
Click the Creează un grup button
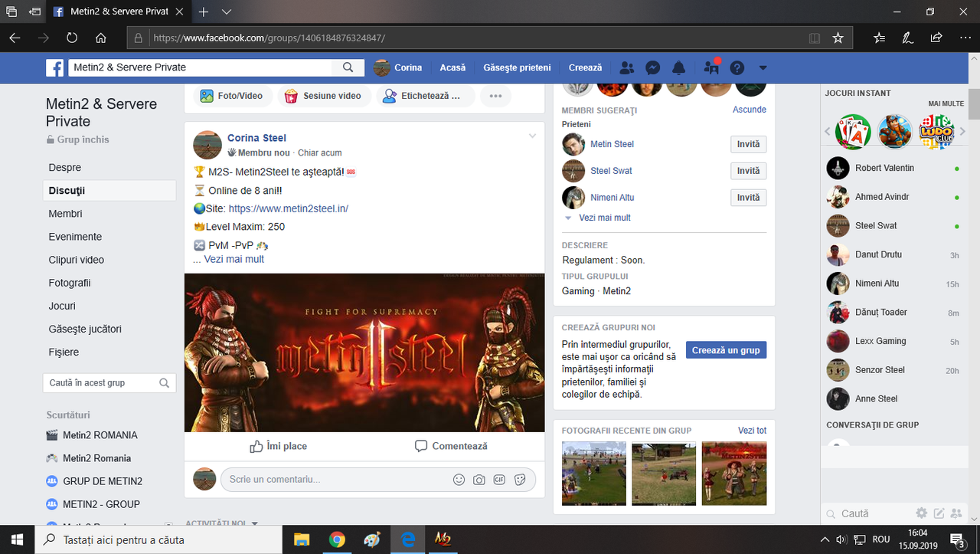point(726,350)
